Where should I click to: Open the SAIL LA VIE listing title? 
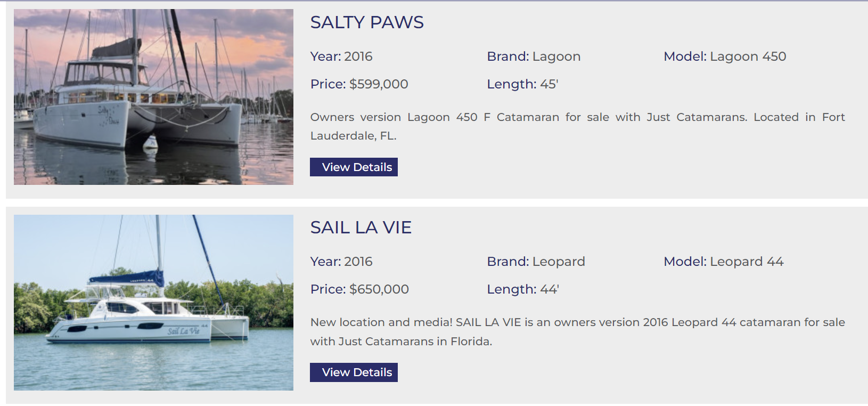click(361, 227)
